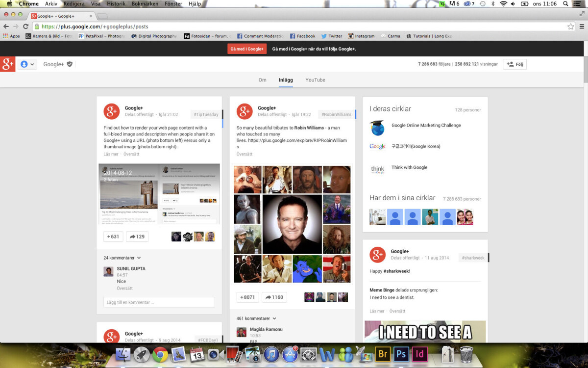Click the Följ follow button

tap(514, 64)
